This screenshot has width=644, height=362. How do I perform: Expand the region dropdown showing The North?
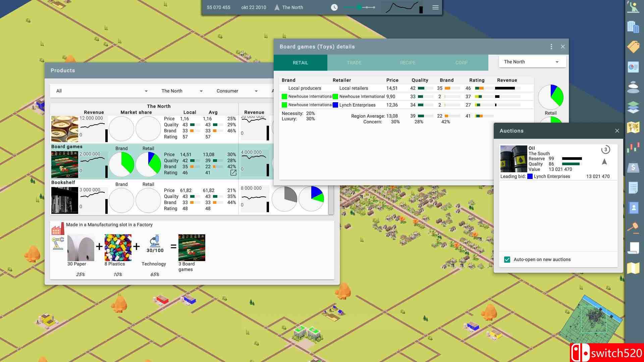tap(529, 62)
